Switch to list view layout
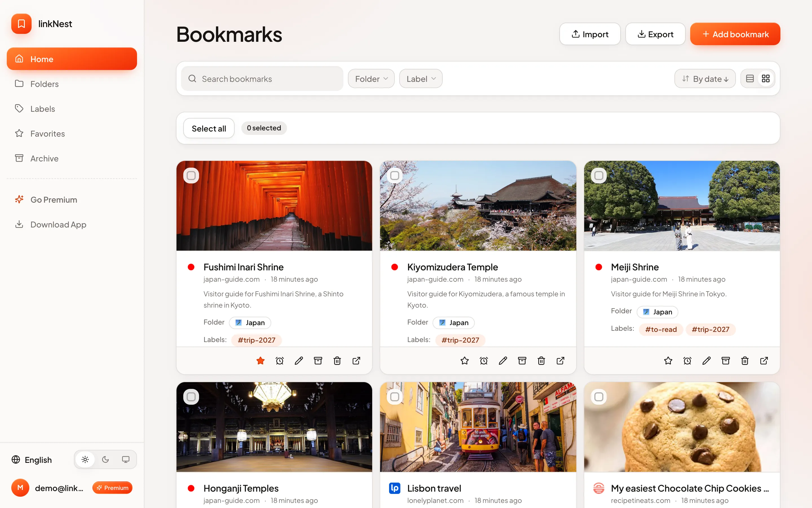The width and height of the screenshot is (812, 508). coord(750,79)
